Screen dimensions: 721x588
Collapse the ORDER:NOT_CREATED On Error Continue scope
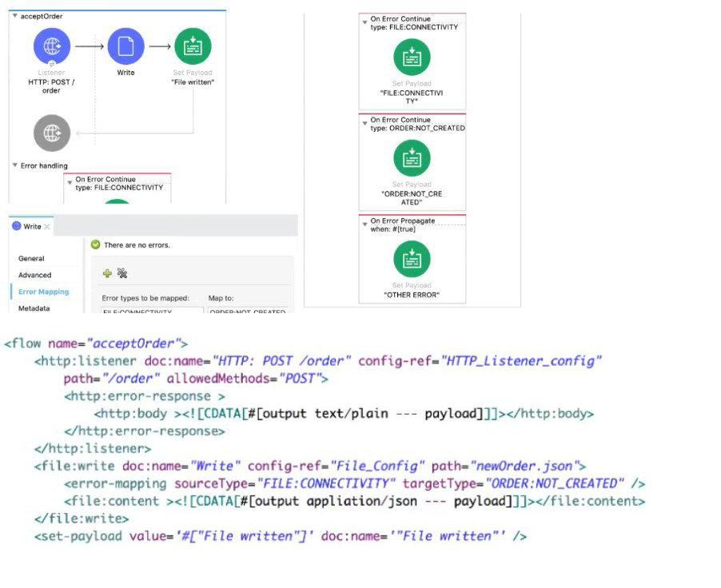[x=364, y=124]
